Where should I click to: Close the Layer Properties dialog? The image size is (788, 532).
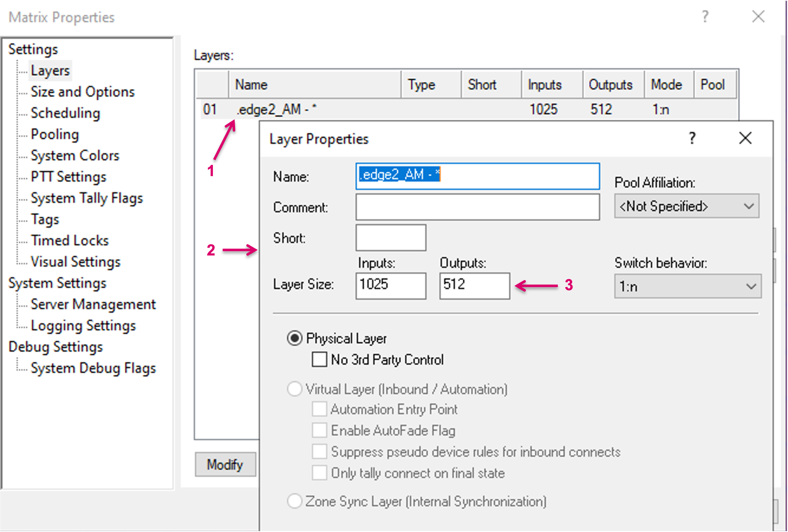click(x=745, y=138)
